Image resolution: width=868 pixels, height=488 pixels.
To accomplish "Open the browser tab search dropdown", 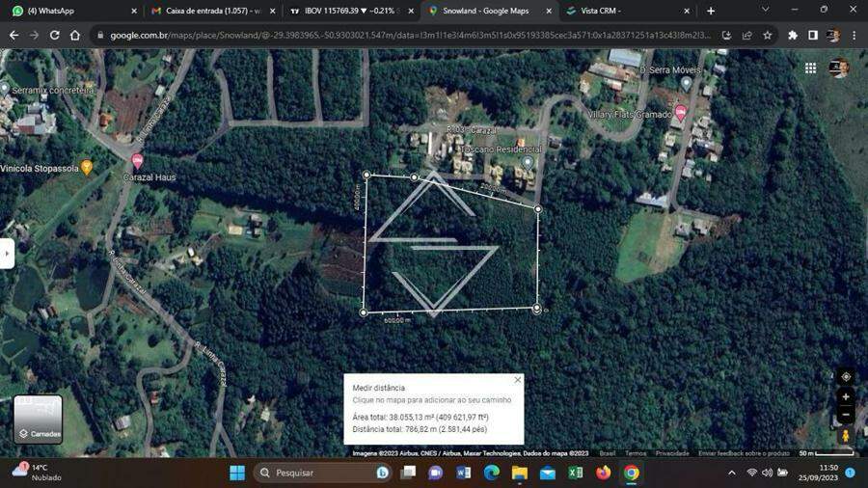I will tap(765, 11).
